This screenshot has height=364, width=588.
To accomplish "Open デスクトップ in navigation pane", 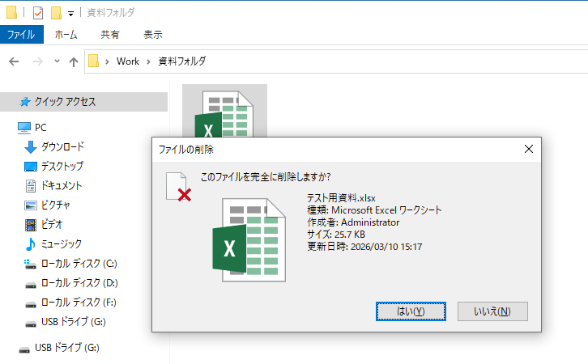I will click(62, 166).
